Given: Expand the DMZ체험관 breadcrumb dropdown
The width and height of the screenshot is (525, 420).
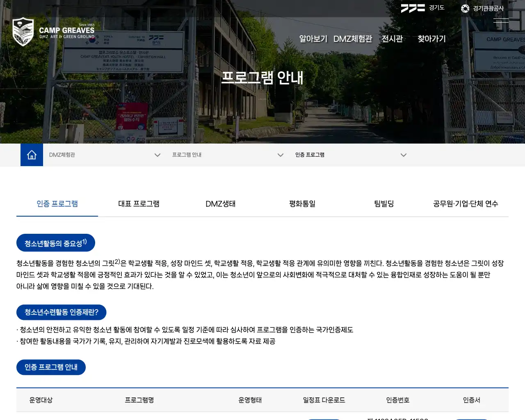Looking at the screenshot, I should (x=105, y=155).
